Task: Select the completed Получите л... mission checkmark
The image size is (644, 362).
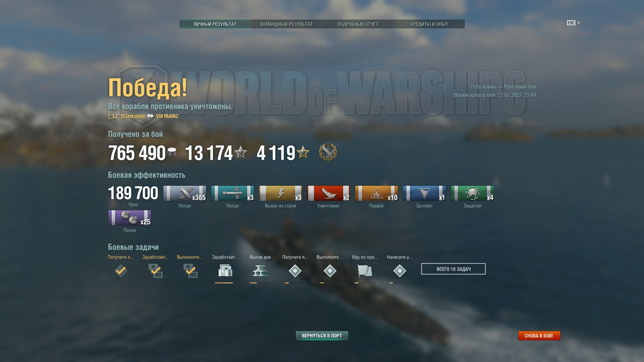Action: tap(121, 271)
